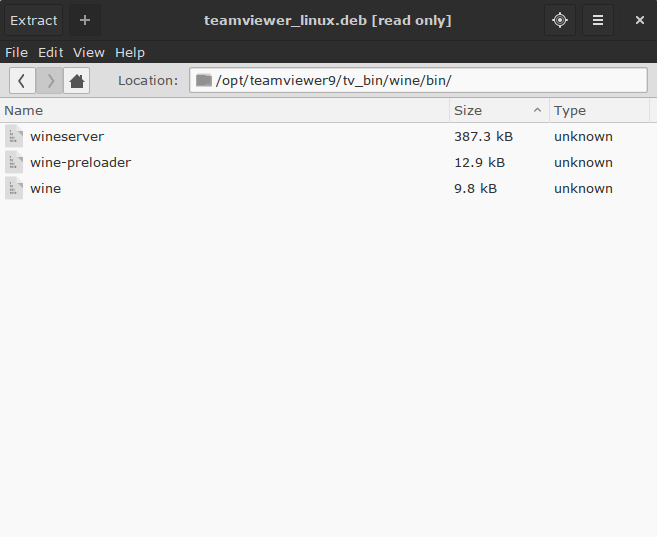Open the View menu

coord(88,52)
